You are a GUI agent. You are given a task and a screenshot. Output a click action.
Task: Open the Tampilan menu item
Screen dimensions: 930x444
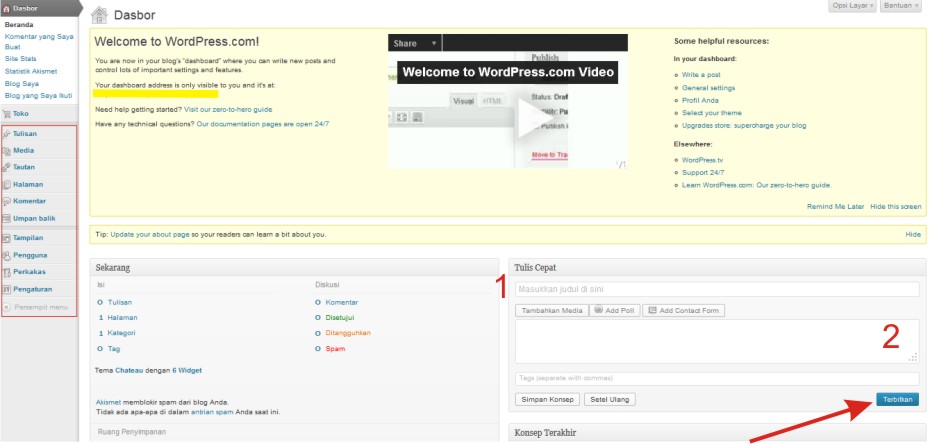click(28, 238)
